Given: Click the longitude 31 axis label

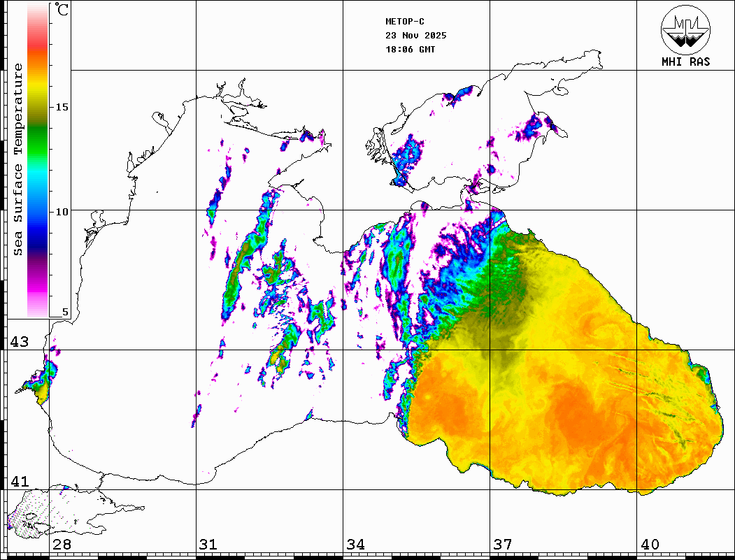Looking at the screenshot, I should pos(208,545).
